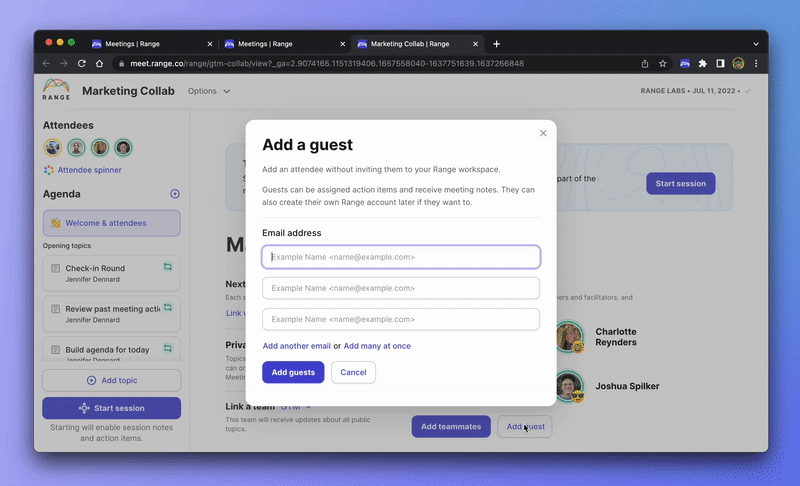Screen dimensions: 800x486
Task: Go forward in browser history
Action: 64,64
